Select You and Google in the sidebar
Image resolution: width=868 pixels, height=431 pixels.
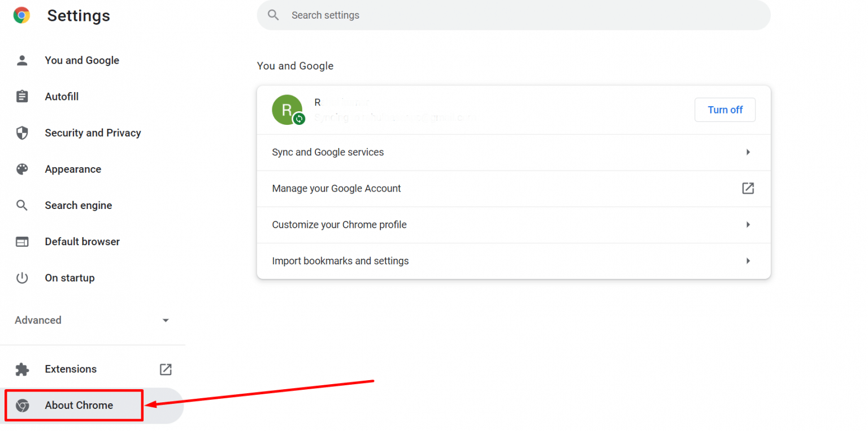pos(82,60)
